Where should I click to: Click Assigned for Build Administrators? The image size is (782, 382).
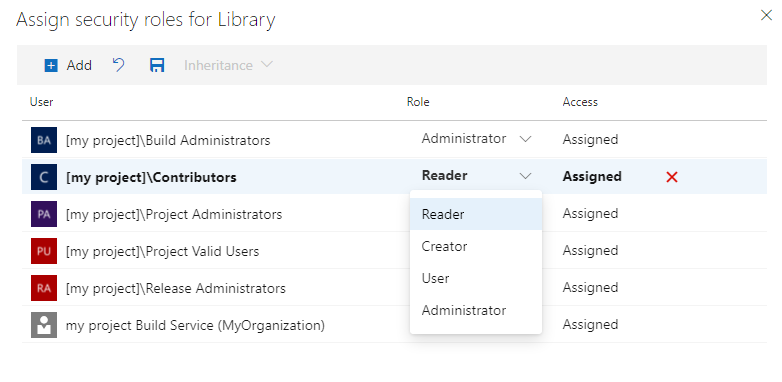[x=590, y=139]
